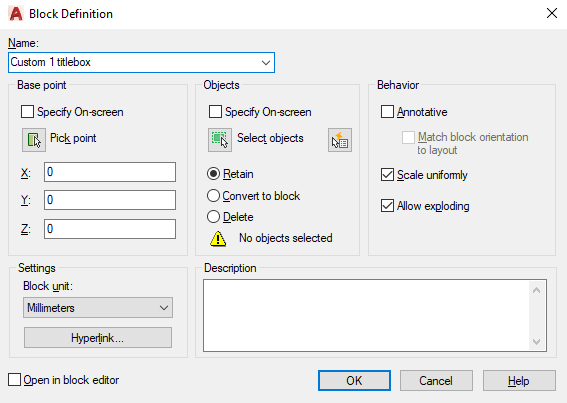Click the Pick point icon button
This screenshot has height=403, width=567.
click(x=34, y=140)
